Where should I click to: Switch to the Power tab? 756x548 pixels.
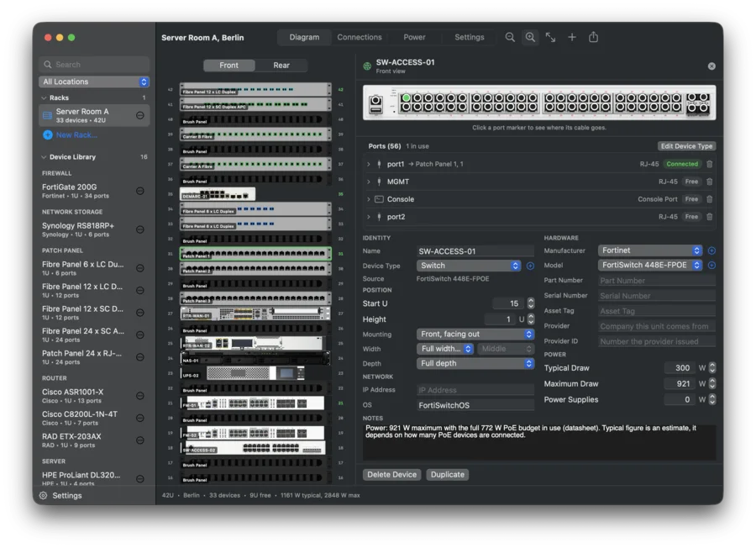point(414,37)
